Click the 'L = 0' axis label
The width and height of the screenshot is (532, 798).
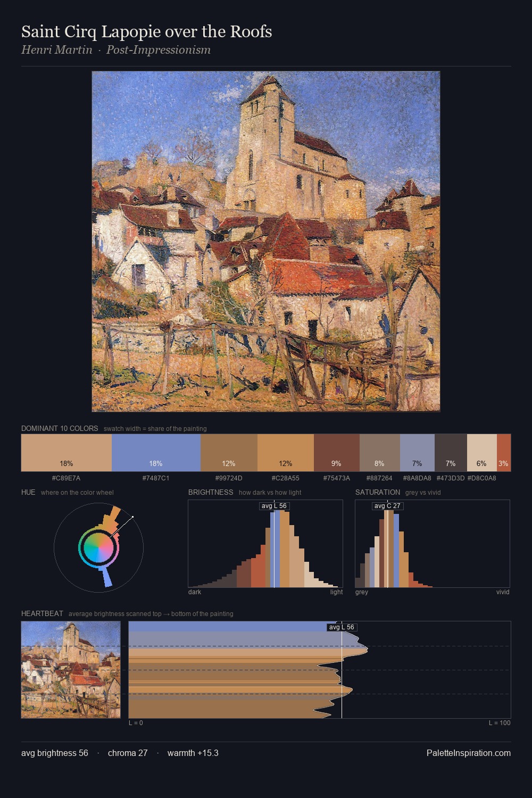tap(136, 723)
